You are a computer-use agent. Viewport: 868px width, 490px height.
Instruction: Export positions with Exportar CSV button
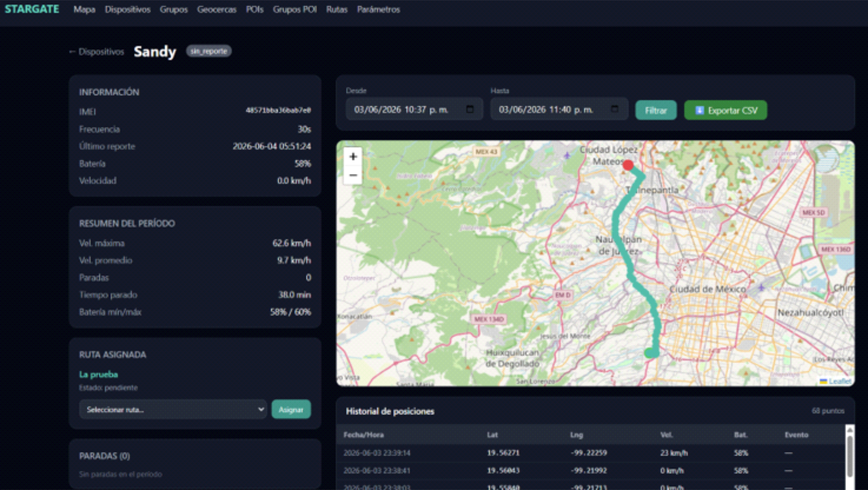(726, 110)
